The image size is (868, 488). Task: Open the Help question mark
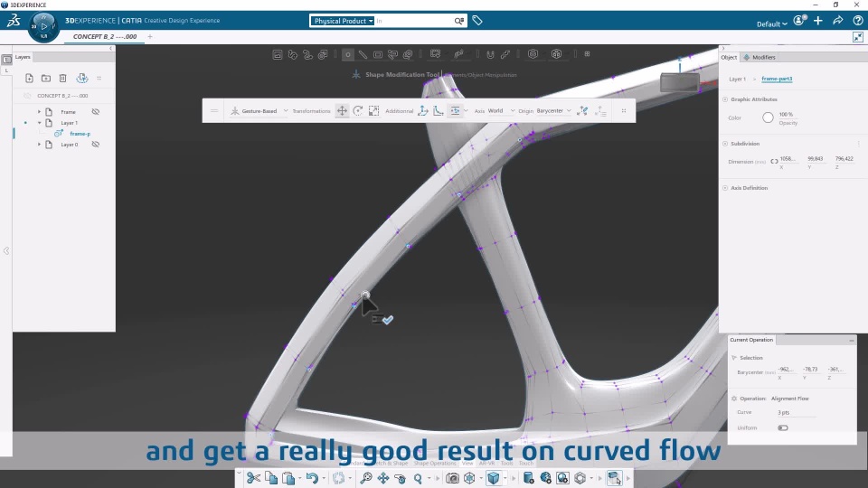(x=858, y=21)
